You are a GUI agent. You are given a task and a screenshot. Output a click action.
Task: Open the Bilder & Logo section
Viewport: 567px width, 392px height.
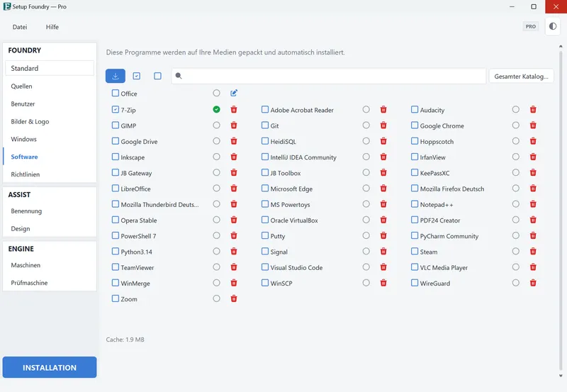(50, 121)
